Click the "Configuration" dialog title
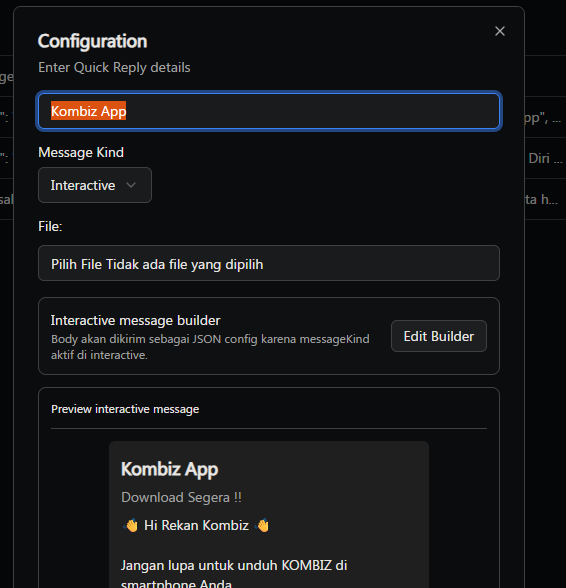The height and width of the screenshot is (588, 566). (x=92, y=41)
